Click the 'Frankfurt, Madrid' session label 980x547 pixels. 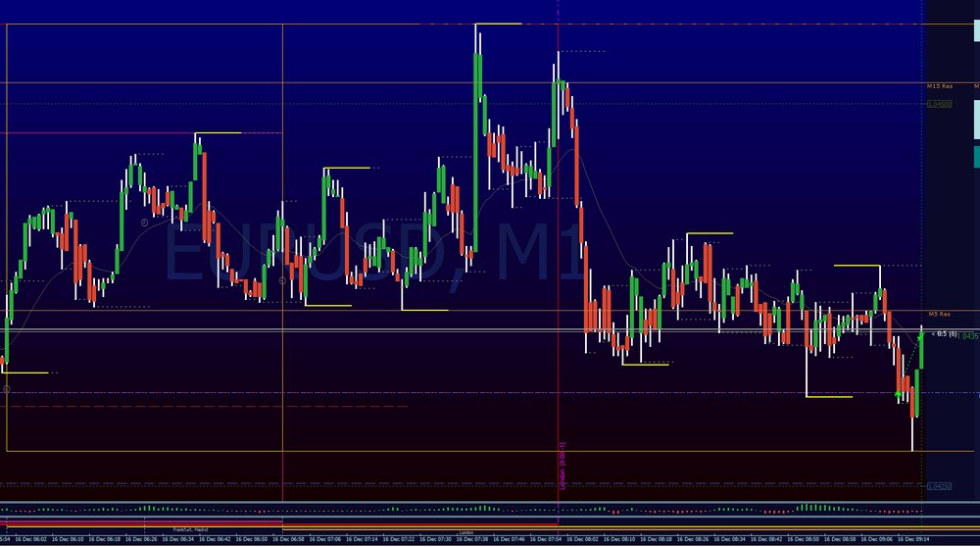[x=191, y=529]
